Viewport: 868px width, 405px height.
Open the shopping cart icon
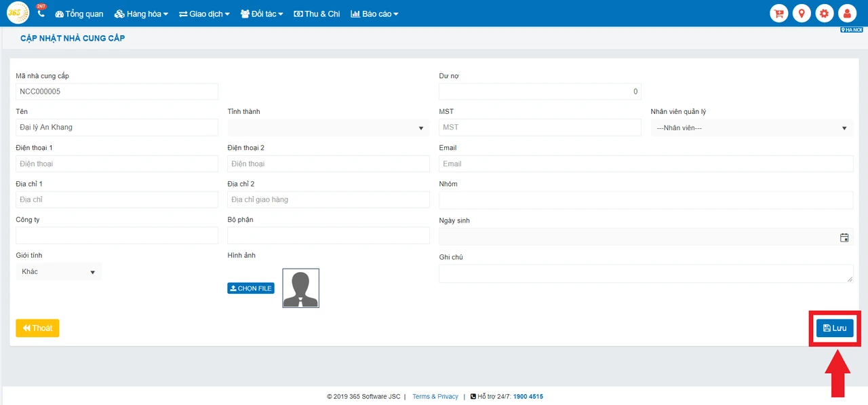[x=779, y=13]
